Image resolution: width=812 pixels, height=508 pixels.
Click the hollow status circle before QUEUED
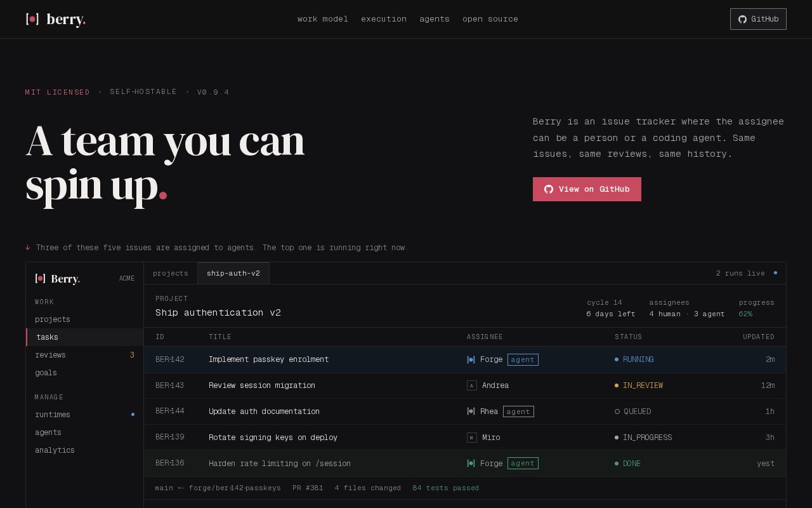pos(617,411)
